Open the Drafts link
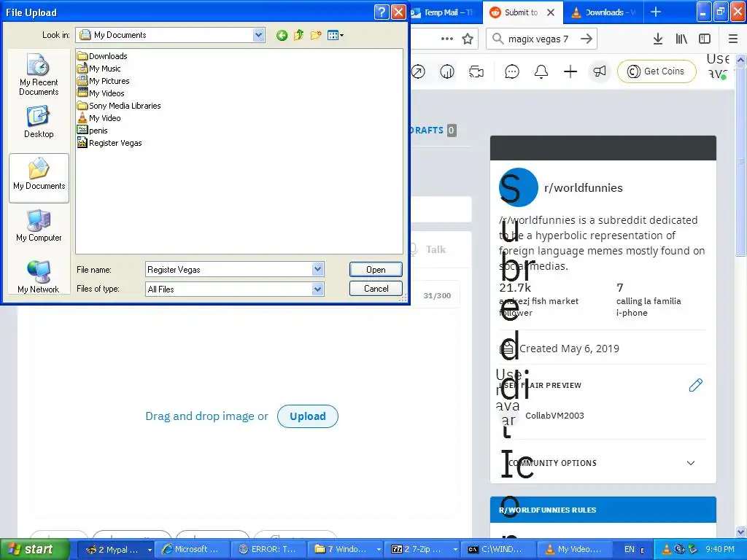This screenshot has height=560, width=747. (433, 130)
